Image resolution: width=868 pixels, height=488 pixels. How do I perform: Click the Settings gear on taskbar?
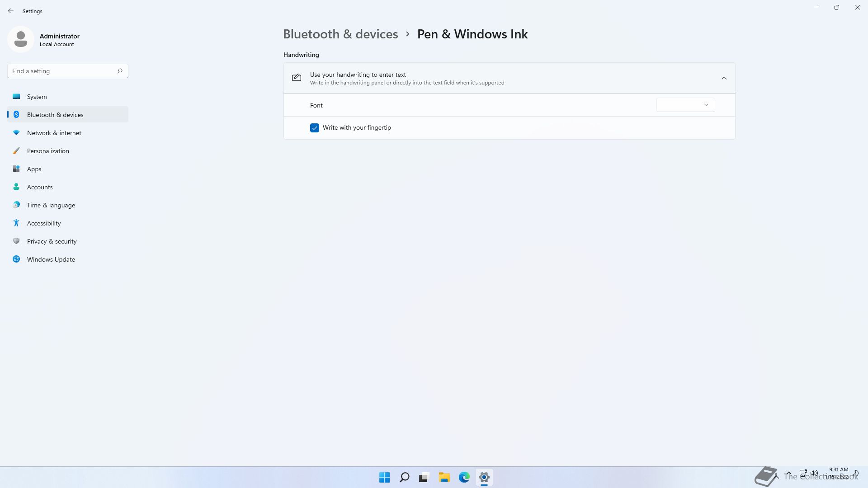[484, 477]
